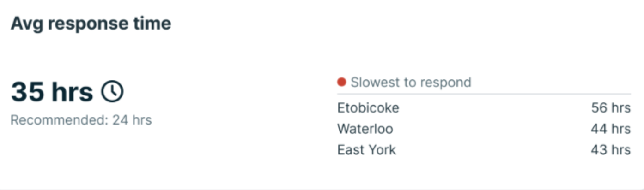The height and width of the screenshot is (190, 644).
Task: Click the 44 hrs value for Waterloo
Action: pyautogui.click(x=610, y=129)
